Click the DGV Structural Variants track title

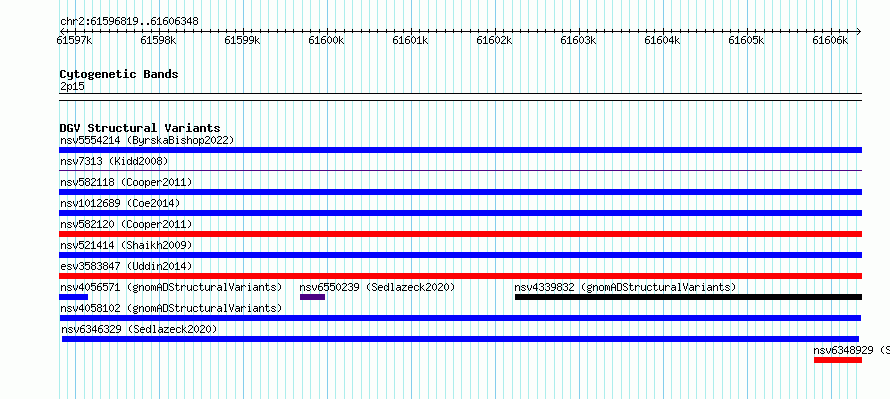tap(140, 128)
